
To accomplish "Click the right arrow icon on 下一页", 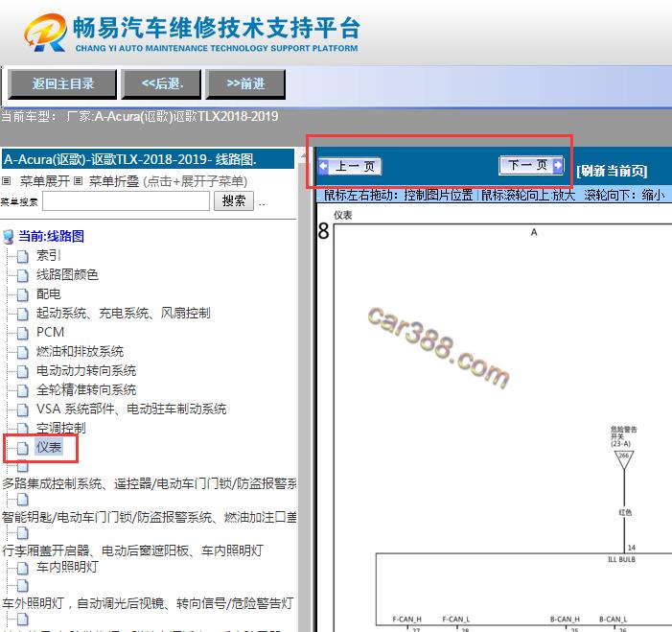I will [558, 165].
